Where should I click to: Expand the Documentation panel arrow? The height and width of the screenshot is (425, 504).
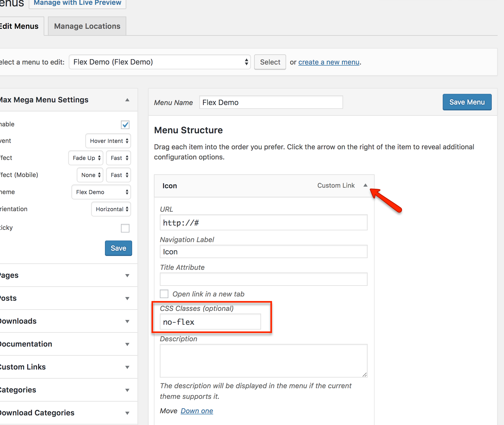click(x=127, y=344)
